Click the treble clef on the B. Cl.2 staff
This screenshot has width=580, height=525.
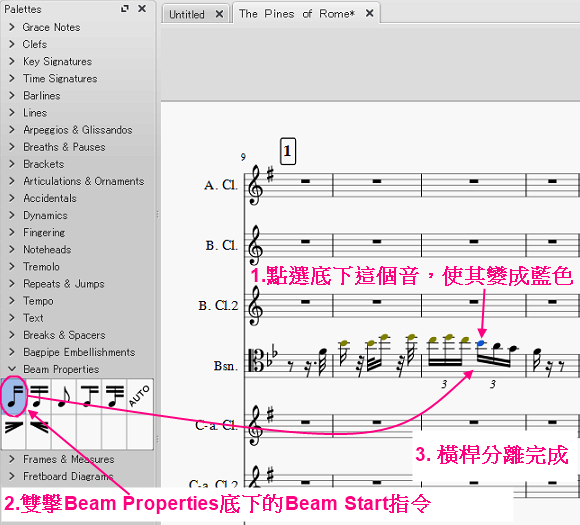click(255, 305)
